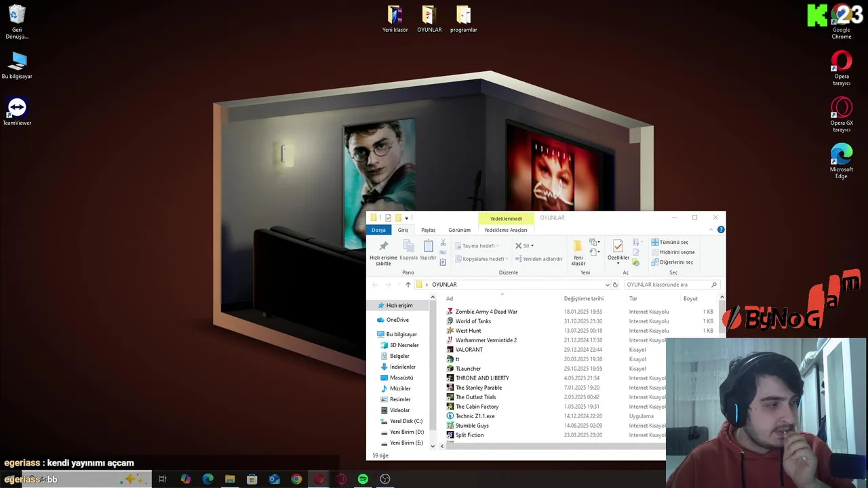The image size is (868, 488).
Task: Click the OYUNLAR address bar path
Action: (x=444, y=285)
